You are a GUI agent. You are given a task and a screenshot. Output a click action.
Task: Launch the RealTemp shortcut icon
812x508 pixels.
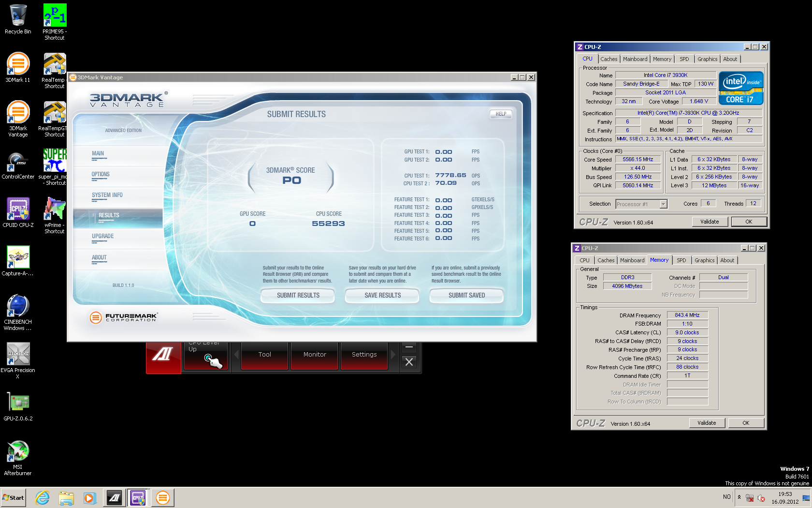55,70
